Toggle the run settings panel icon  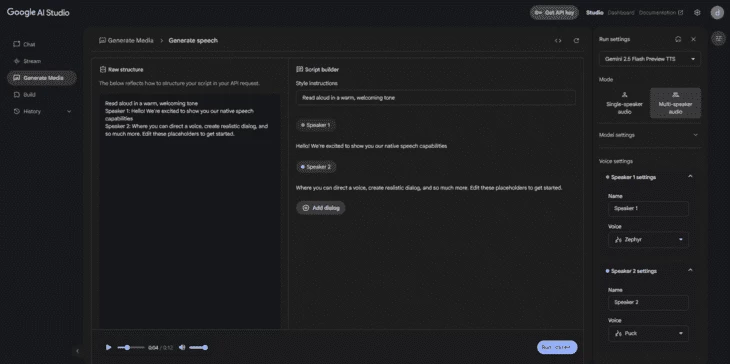tap(718, 39)
